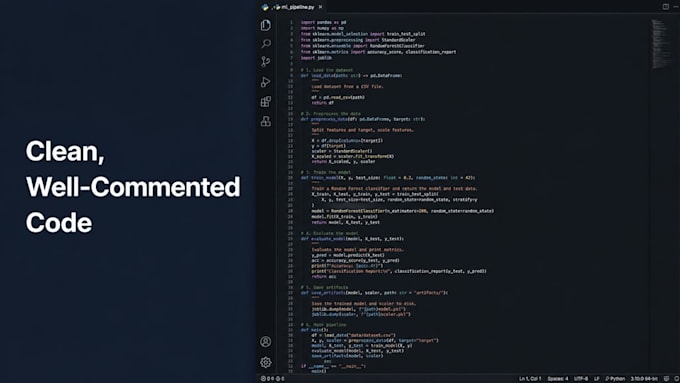Open the Run and Debug view

pyautogui.click(x=266, y=82)
